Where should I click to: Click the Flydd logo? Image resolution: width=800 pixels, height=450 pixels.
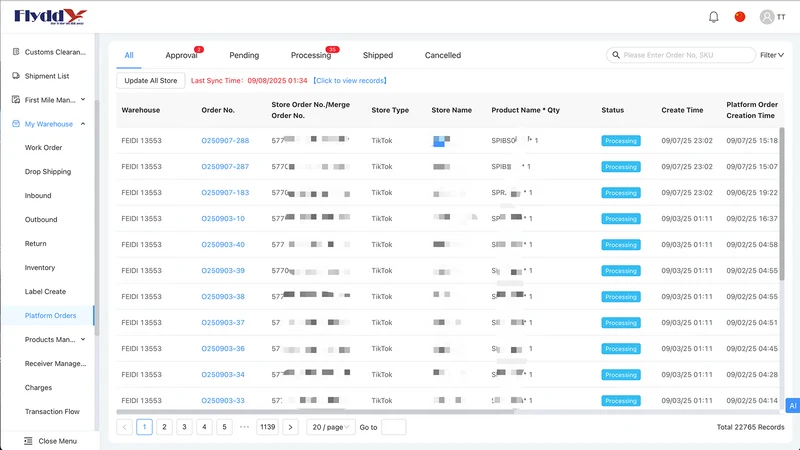50,17
